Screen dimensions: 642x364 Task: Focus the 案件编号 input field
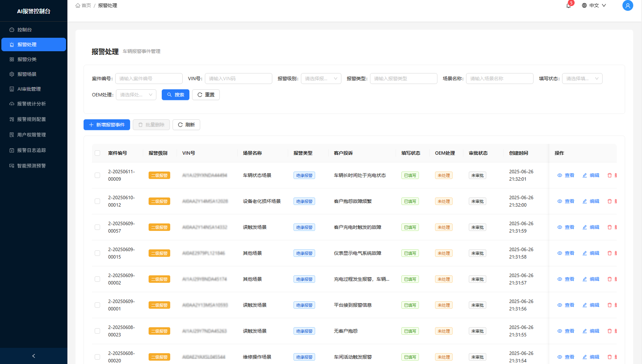tap(149, 79)
